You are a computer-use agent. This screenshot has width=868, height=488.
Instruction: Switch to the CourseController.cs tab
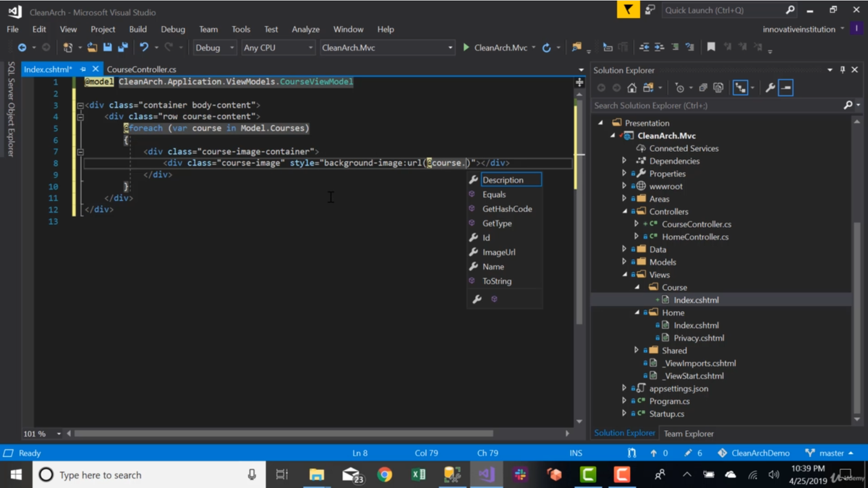142,69
